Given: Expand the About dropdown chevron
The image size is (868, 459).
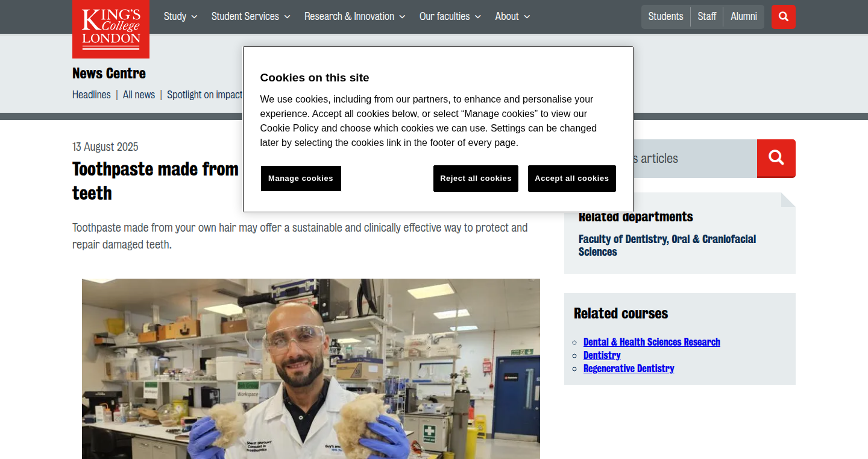Looking at the screenshot, I should [x=527, y=17].
